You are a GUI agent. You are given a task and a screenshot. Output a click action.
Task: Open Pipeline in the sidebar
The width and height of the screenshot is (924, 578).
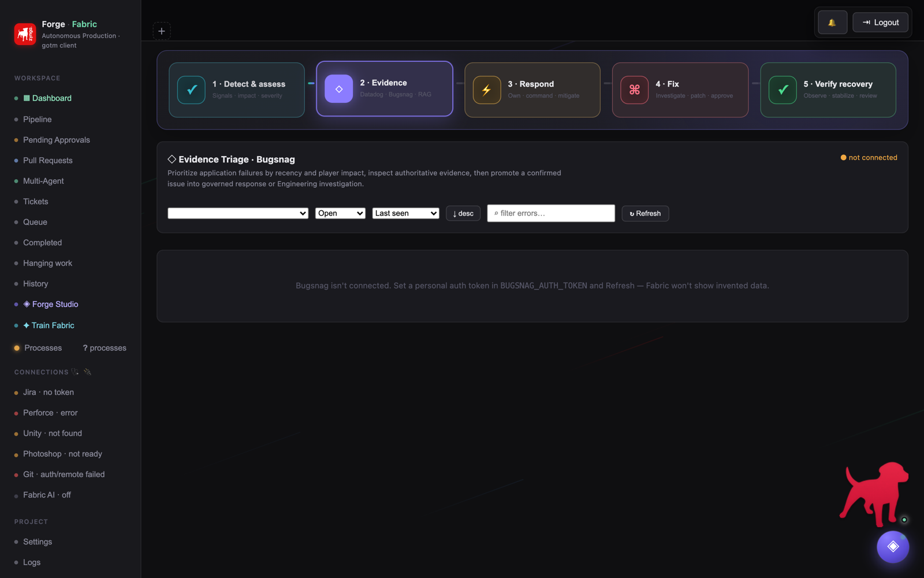pos(38,119)
